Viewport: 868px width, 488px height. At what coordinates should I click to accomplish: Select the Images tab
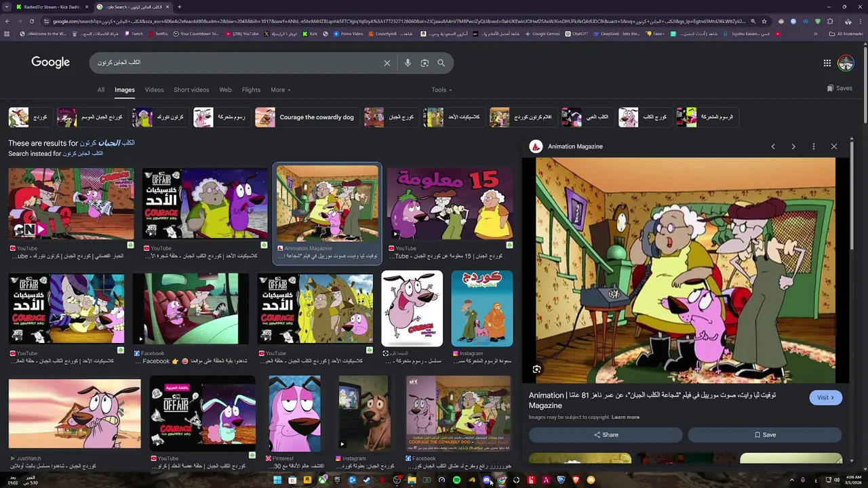click(x=124, y=89)
